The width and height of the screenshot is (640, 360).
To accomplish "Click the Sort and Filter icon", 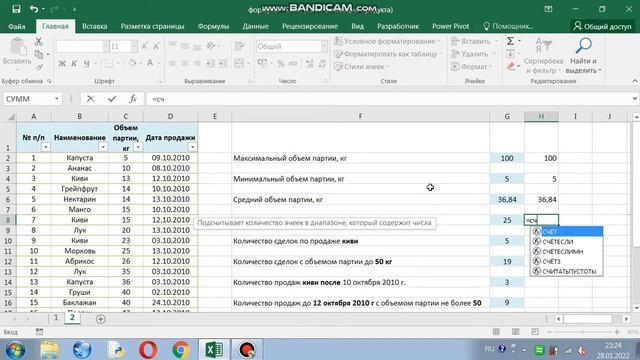I will (543, 45).
